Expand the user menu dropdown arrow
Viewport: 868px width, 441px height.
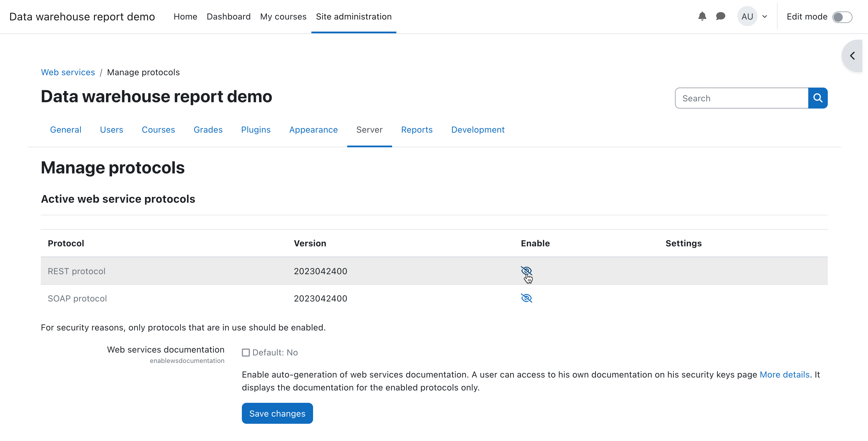[765, 16]
